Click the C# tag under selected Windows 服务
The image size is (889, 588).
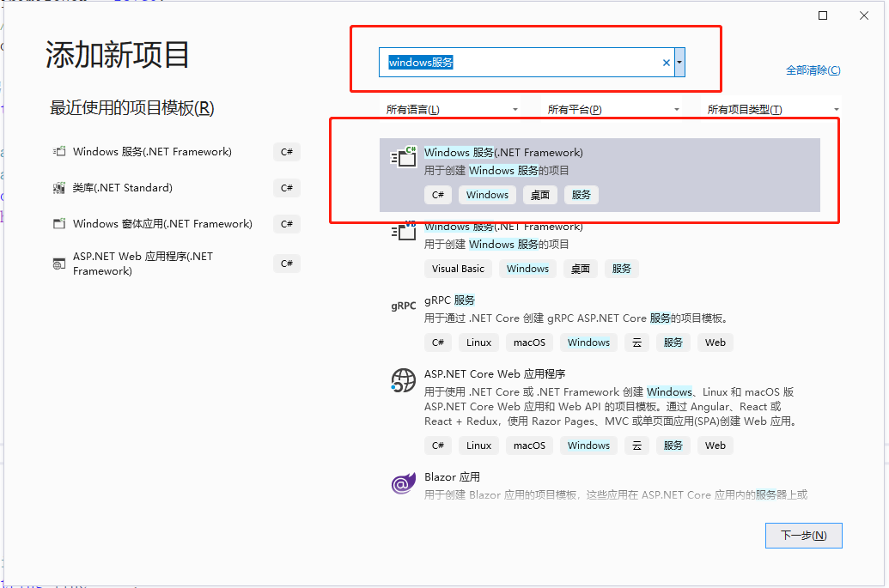pos(438,195)
